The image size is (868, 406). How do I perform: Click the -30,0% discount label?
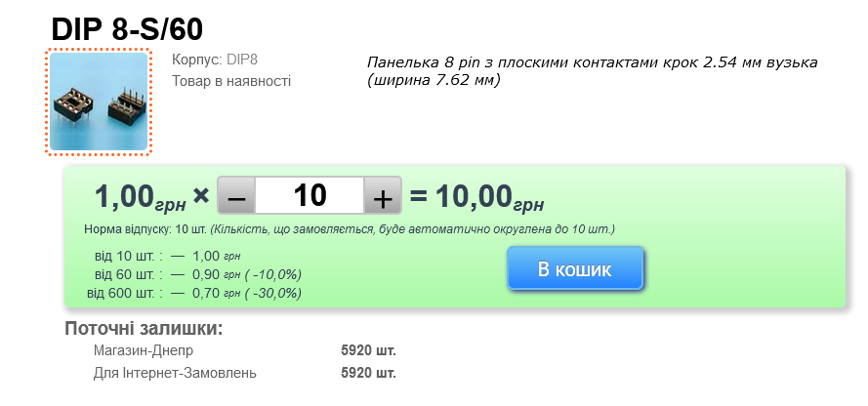[x=273, y=293]
